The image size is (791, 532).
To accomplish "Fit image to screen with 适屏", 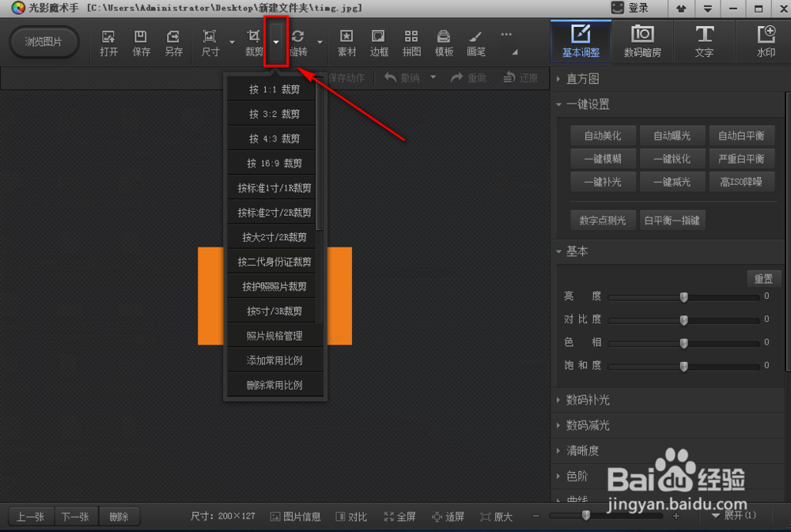I will (448, 516).
